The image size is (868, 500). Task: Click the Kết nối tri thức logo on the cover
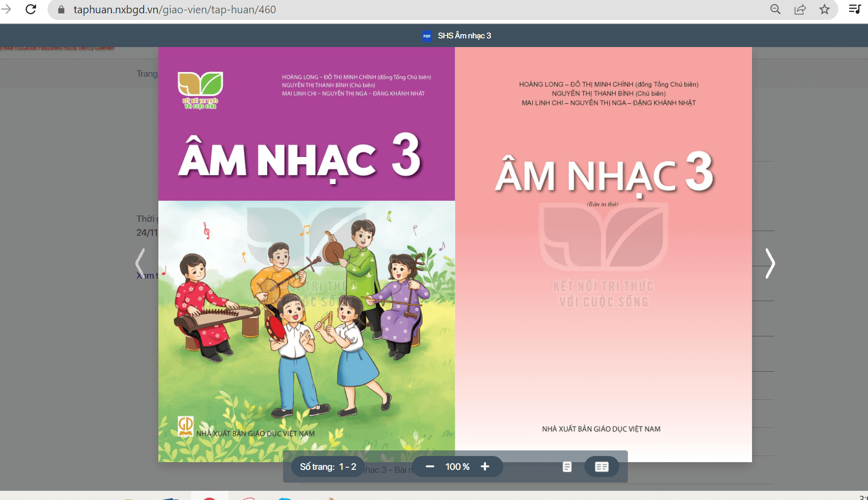pos(200,90)
